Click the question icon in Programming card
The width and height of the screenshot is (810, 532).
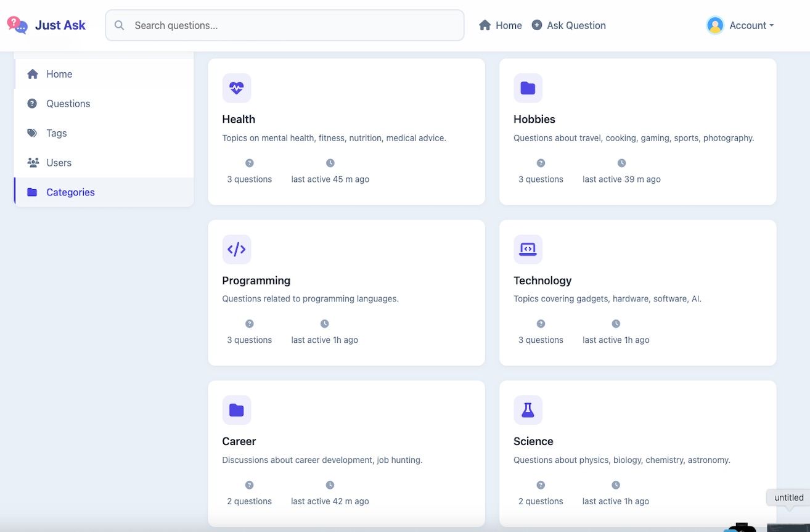coord(250,324)
